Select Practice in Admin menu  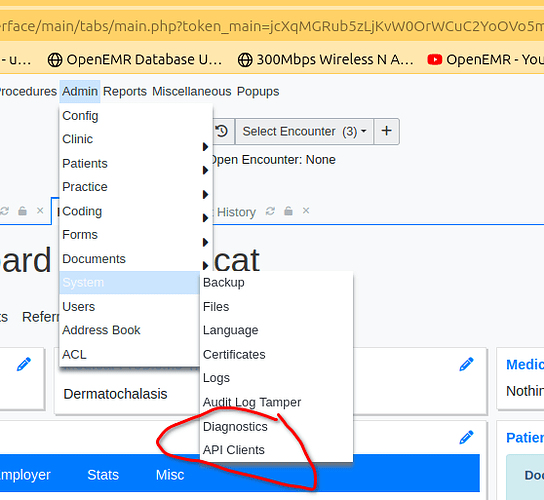85,187
